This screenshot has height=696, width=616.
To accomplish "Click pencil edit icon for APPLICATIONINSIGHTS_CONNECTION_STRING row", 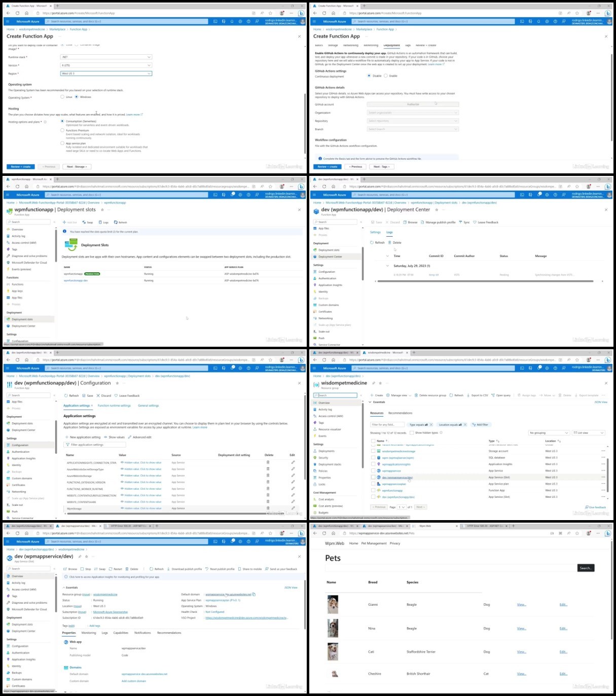I will pos(293,462).
